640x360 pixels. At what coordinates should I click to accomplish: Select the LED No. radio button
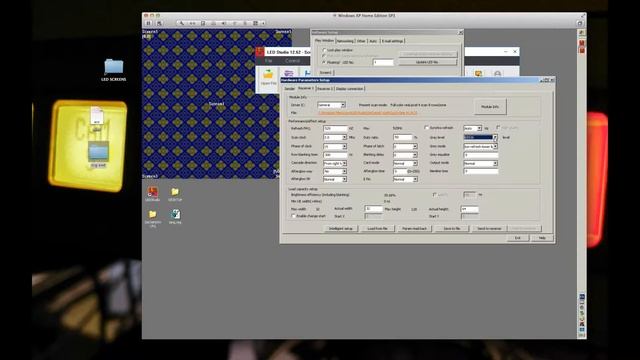324,62
